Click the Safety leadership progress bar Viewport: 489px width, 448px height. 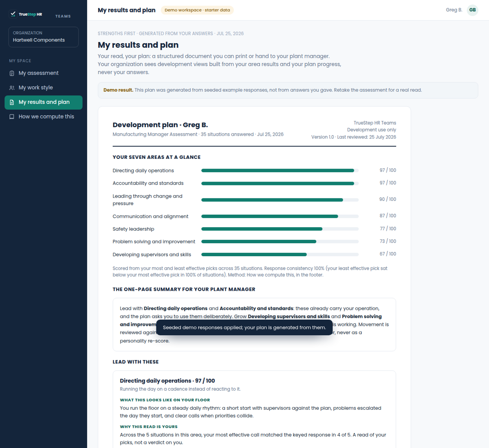280,229
